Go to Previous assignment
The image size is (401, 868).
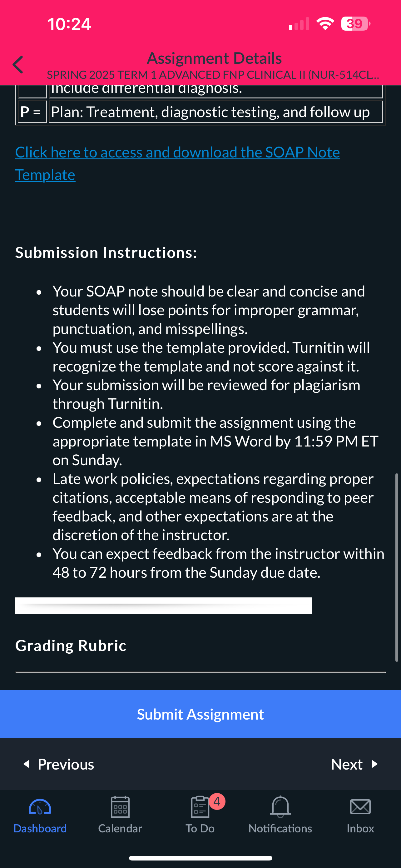(x=58, y=764)
